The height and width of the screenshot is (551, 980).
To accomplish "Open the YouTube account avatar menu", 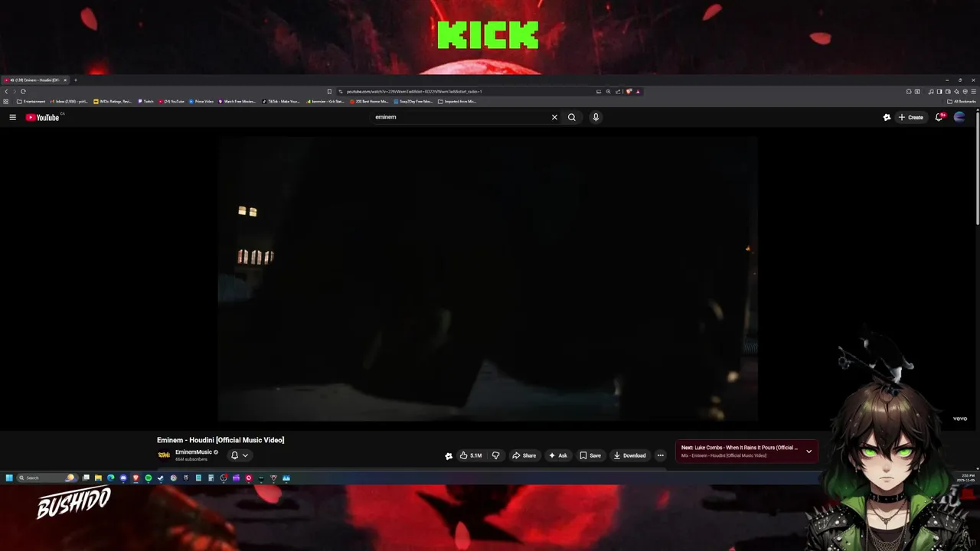I will [x=959, y=117].
